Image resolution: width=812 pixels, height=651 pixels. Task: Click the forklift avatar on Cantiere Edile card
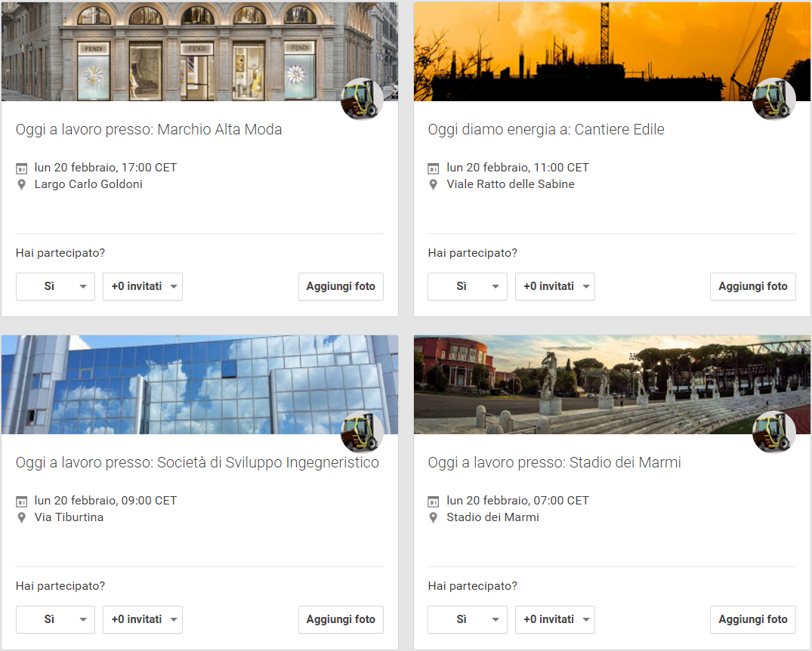[x=773, y=99]
